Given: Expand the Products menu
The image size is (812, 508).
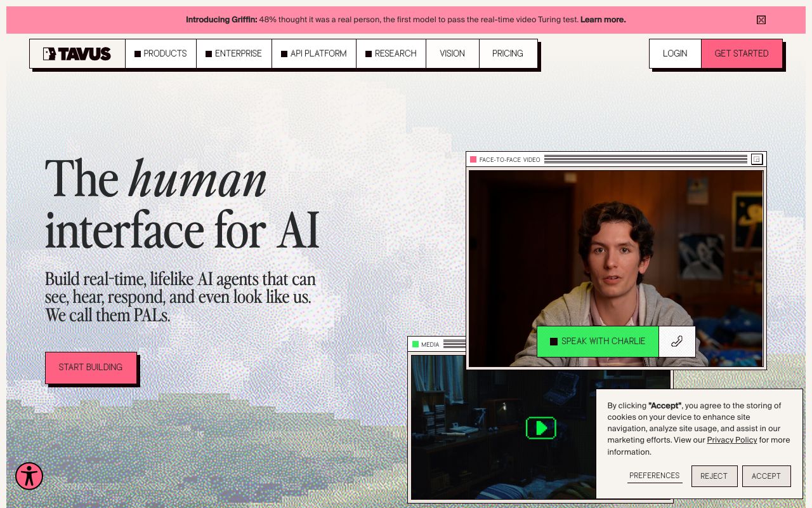Looking at the screenshot, I should click(160, 53).
